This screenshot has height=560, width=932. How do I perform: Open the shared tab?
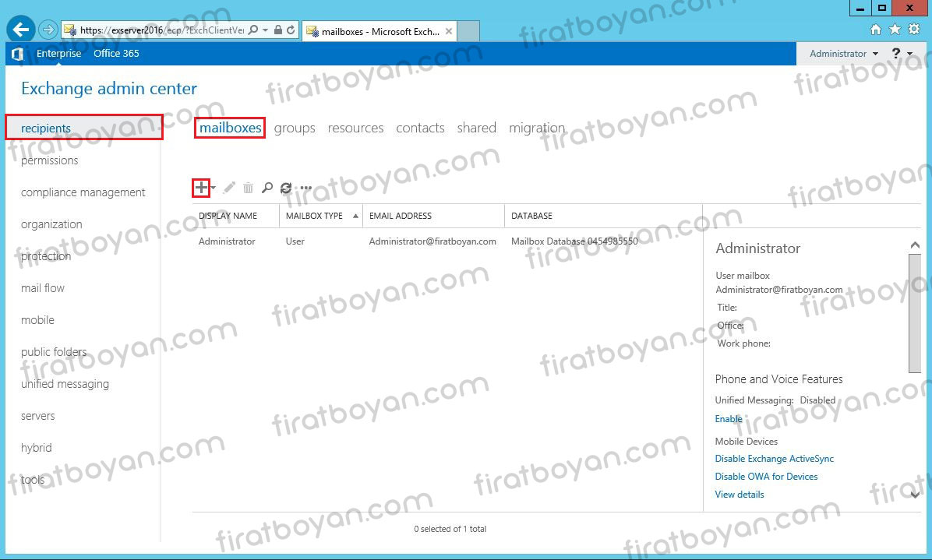(477, 128)
